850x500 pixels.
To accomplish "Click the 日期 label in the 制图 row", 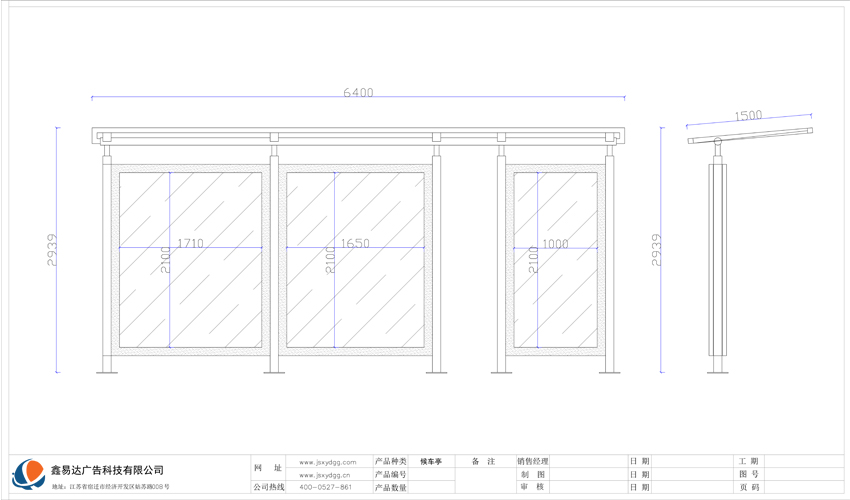I will click(x=640, y=475).
